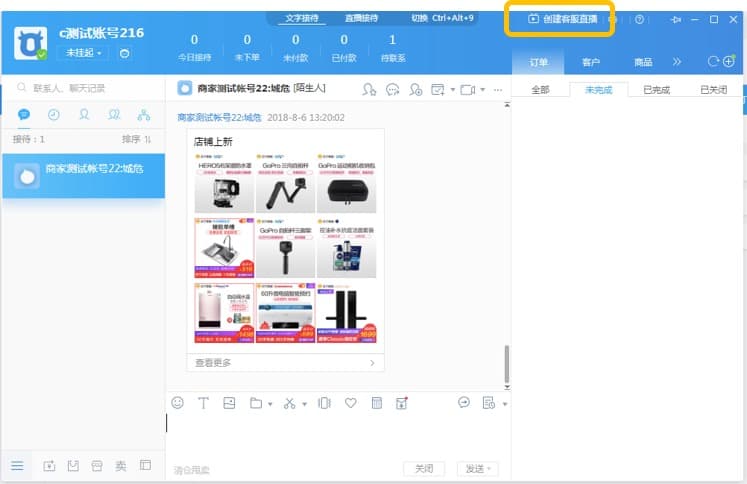The height and width of the screenshot is (484, 747).
Task: Focus the 联系人、聊天记录 search field
Action: pyautogui.click(x=83, y=88)
